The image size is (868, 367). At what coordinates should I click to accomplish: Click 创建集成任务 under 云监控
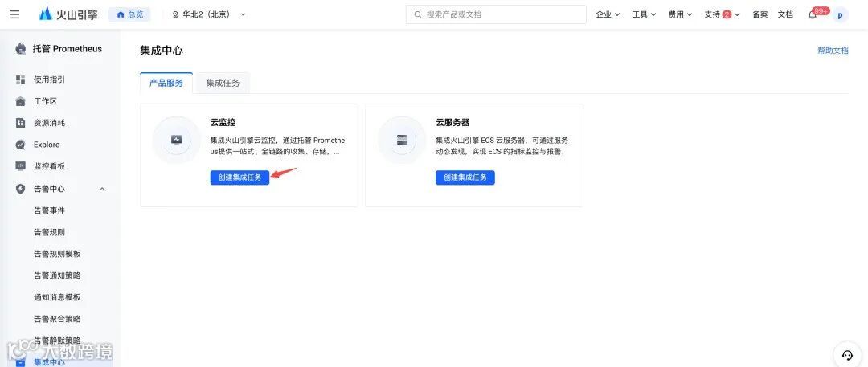click(240, 177)
